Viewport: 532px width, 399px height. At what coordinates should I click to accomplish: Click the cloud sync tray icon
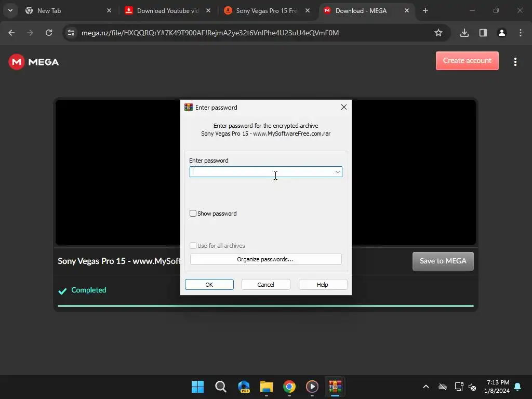click(x=443, y=387)
